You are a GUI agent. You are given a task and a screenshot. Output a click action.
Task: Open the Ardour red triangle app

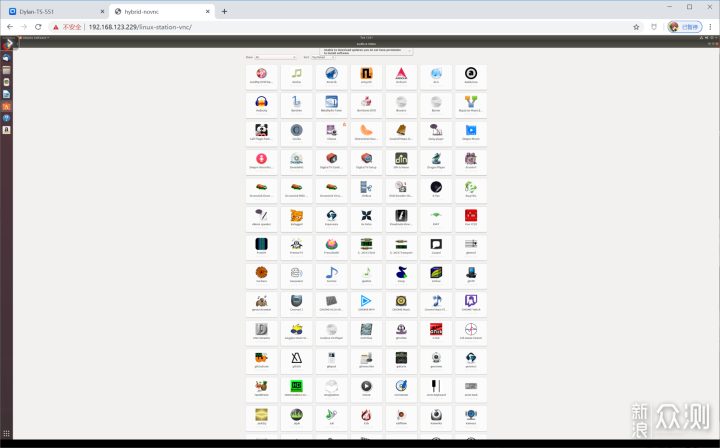pyautogui.click(x=401, y=76)
